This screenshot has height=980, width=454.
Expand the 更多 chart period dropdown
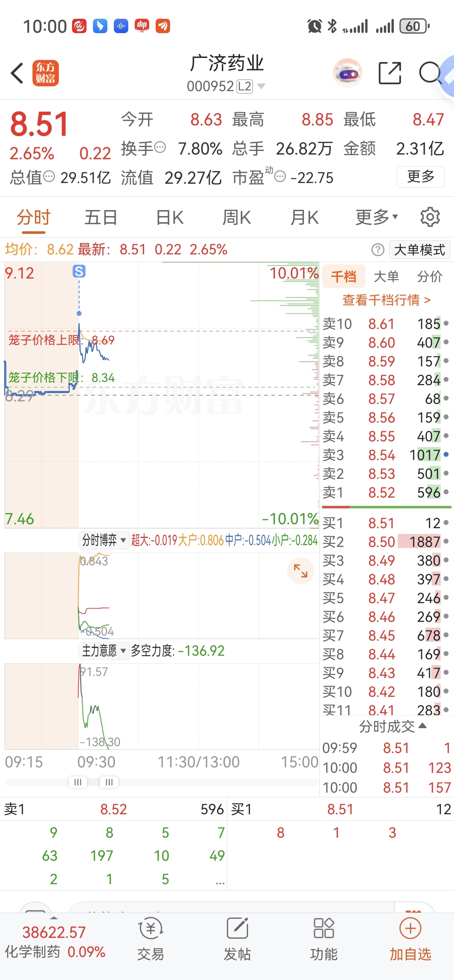[377, 217]
